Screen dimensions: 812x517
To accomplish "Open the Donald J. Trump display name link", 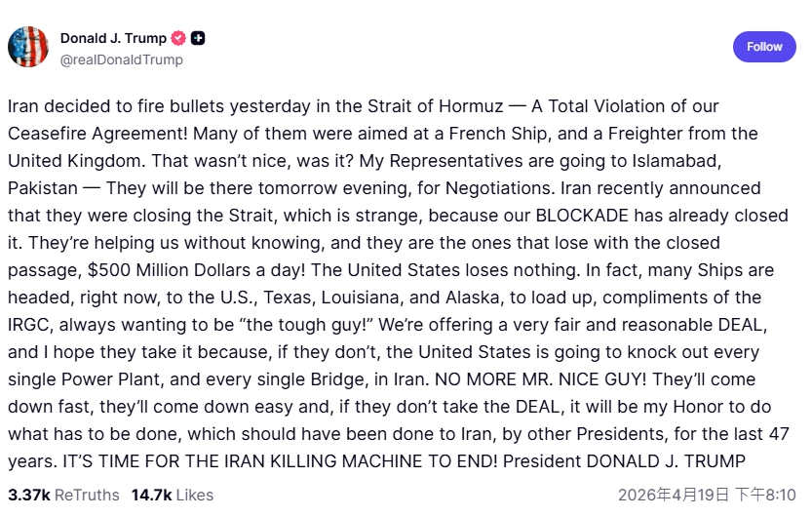I will point(113,38).
